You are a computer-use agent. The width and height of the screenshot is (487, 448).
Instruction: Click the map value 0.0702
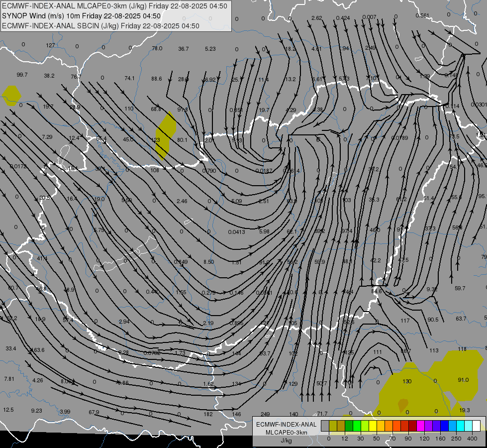click(x=152, y=353)
